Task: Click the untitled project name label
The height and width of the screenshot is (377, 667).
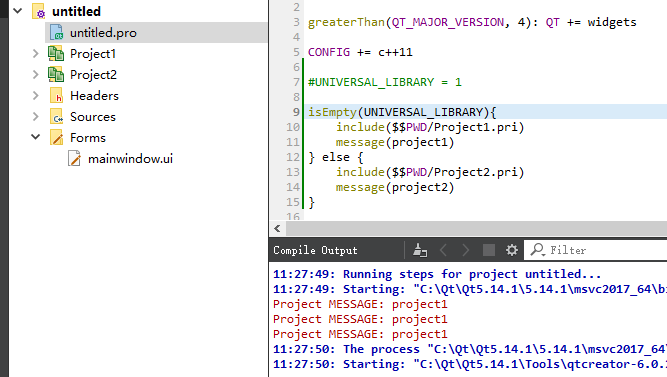Action: (76, 11)
